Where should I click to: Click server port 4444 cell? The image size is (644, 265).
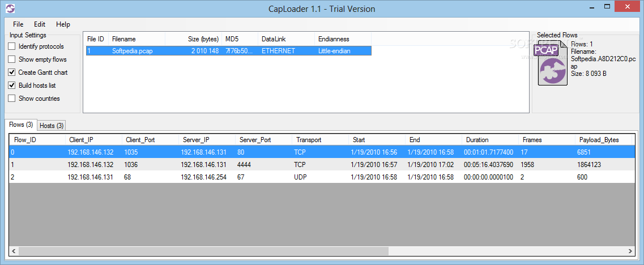(244, 165)
